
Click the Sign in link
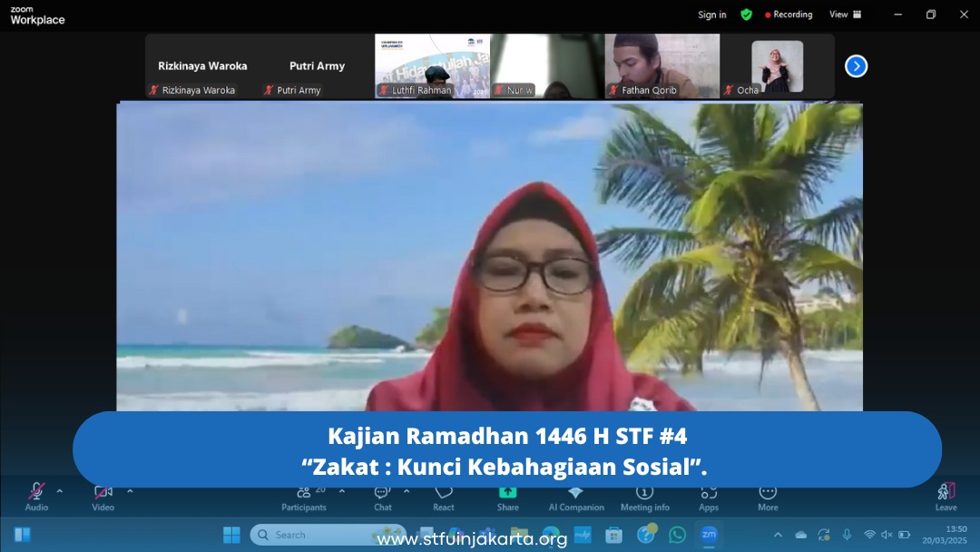(x=711, y=15)
